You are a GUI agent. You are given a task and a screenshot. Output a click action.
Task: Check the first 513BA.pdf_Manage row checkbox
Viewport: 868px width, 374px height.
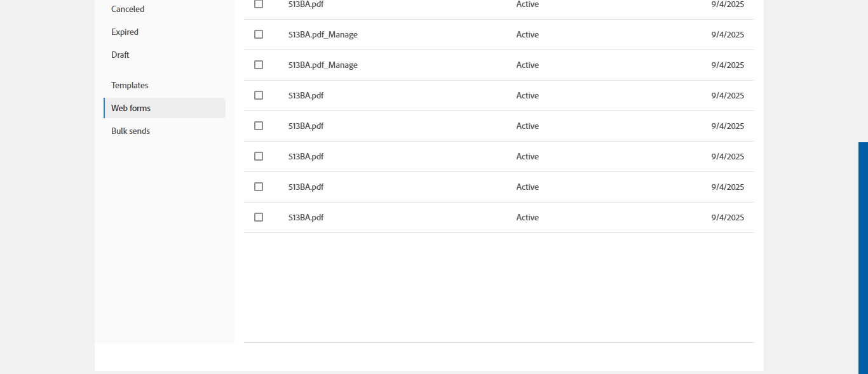coord(259,34)
